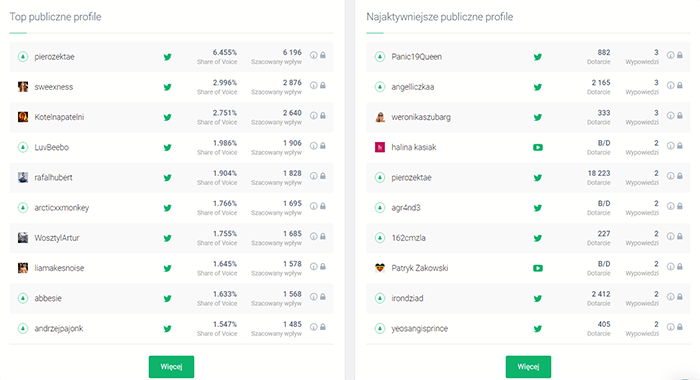Screen dimensions: 700x380
Task: Click the Top publiczne profile heading
Action: (x=55, y=17)
